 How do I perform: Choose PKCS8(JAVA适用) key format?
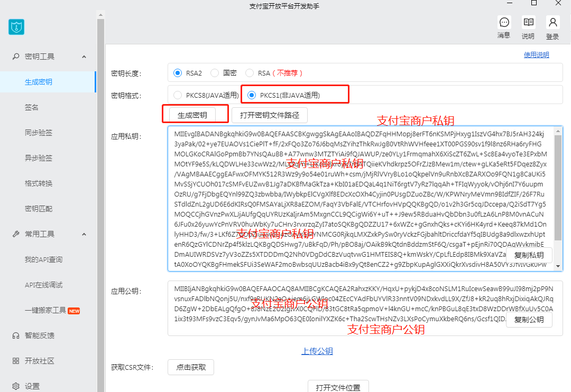tap(178, 95)
